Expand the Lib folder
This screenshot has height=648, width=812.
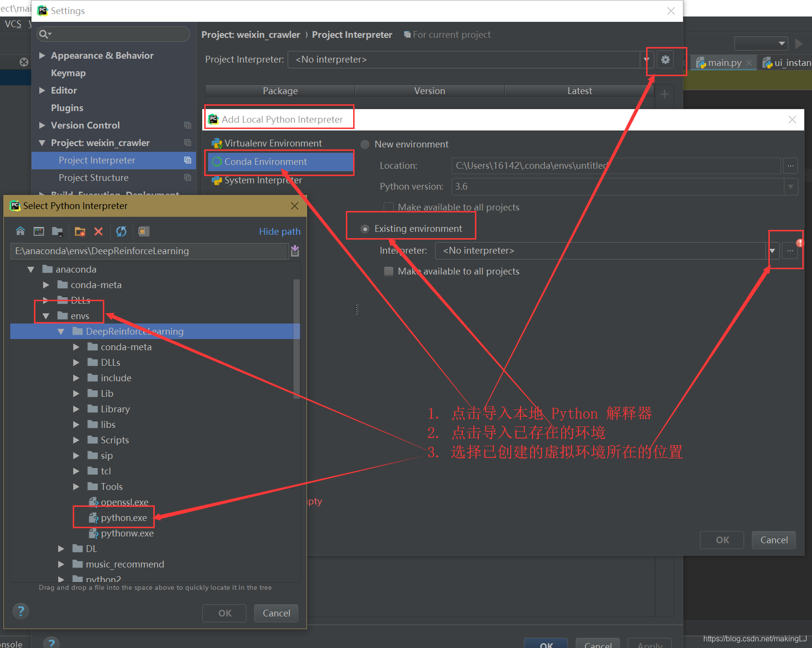[x=76, y=393]
